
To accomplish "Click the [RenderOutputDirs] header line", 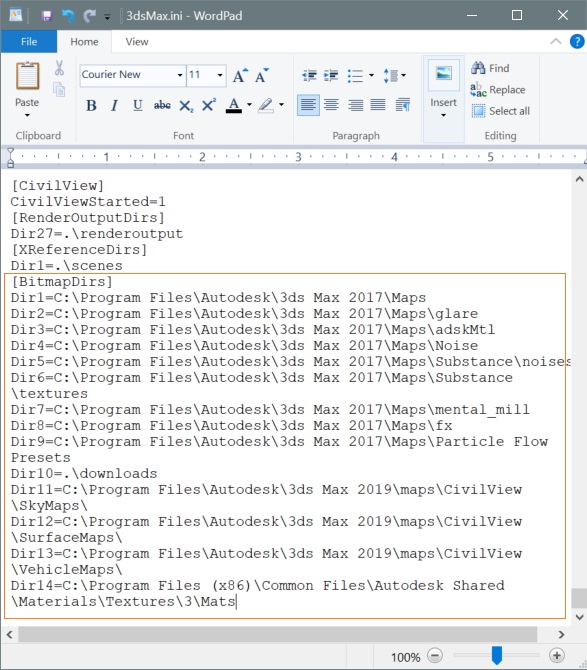I will tap(88, 217).
